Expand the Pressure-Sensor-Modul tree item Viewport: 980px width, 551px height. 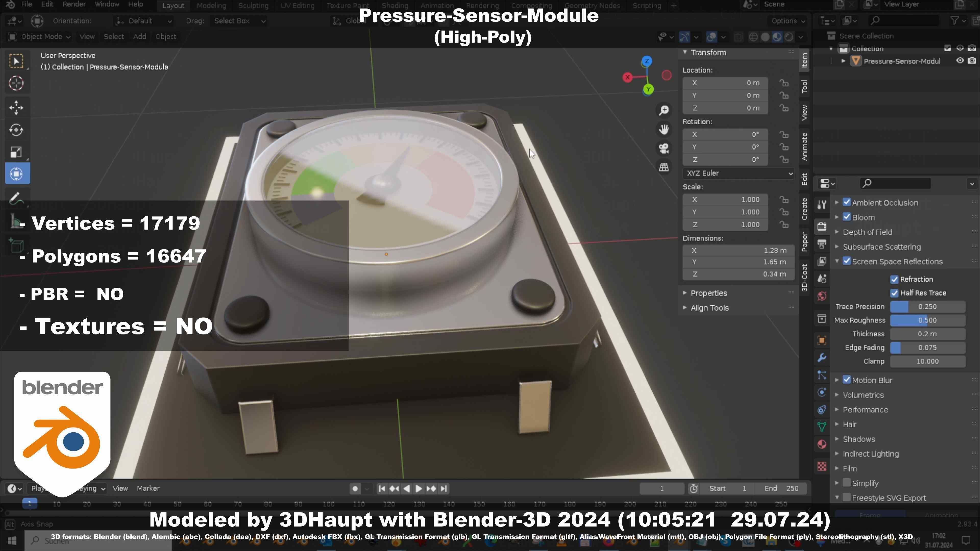point(844,61)
